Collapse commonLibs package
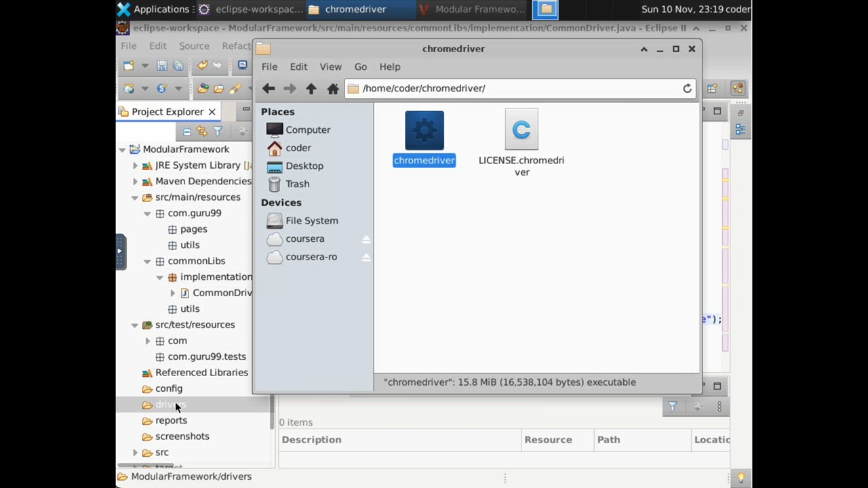This screenshot has width=868, height=488. pos(147,261)
